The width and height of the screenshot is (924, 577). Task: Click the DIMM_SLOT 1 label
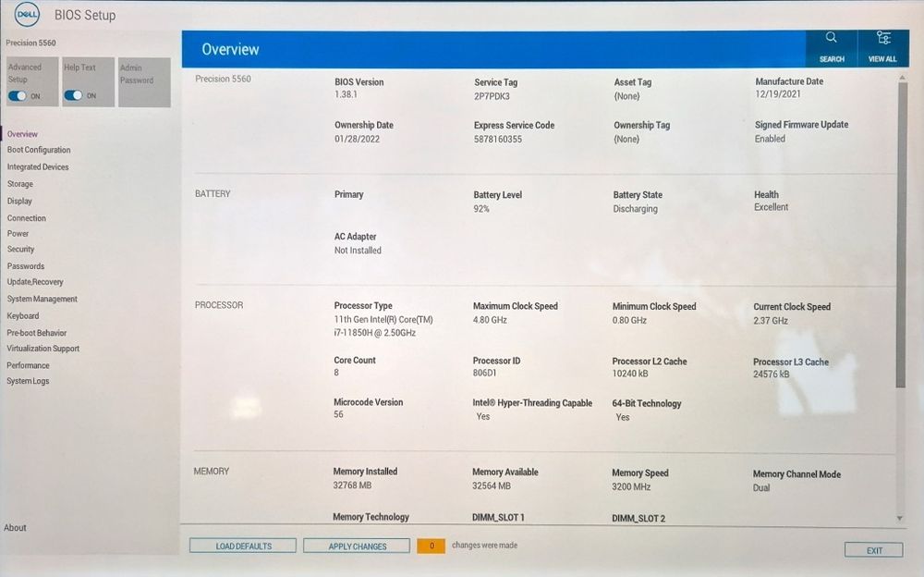(x=498, y=518)
